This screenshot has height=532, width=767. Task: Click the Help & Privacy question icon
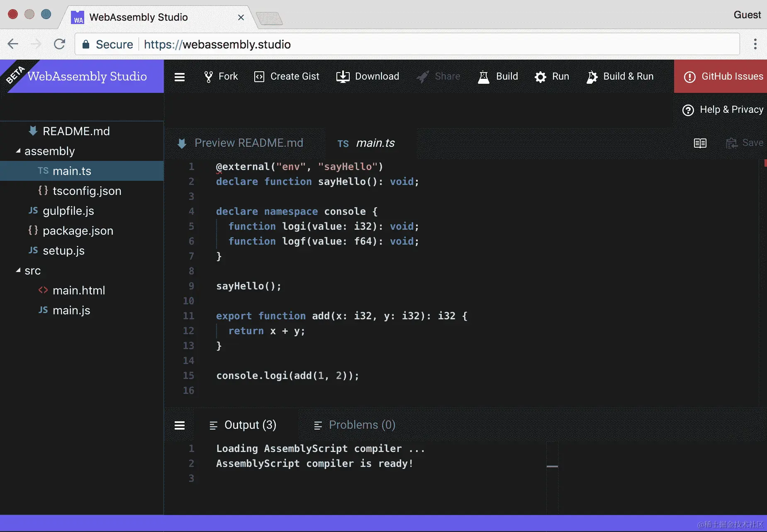click(688, 110)
